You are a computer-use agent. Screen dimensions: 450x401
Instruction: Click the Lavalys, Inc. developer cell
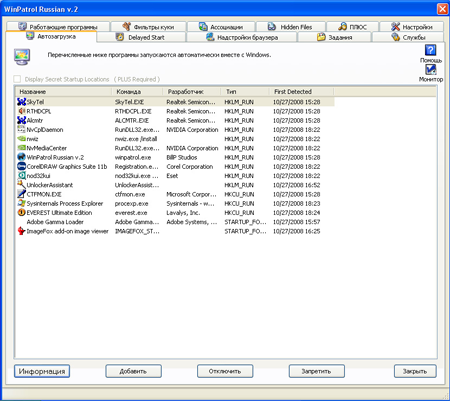click(183, 213)
